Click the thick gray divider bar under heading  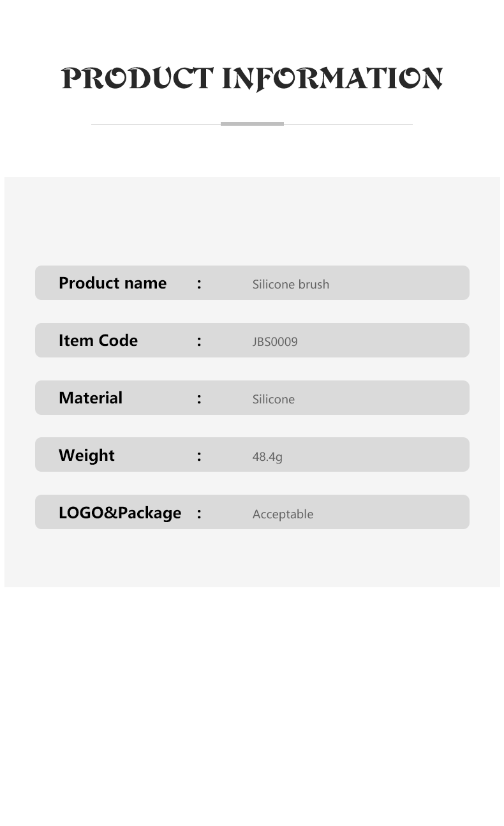[x=252, y=124]
